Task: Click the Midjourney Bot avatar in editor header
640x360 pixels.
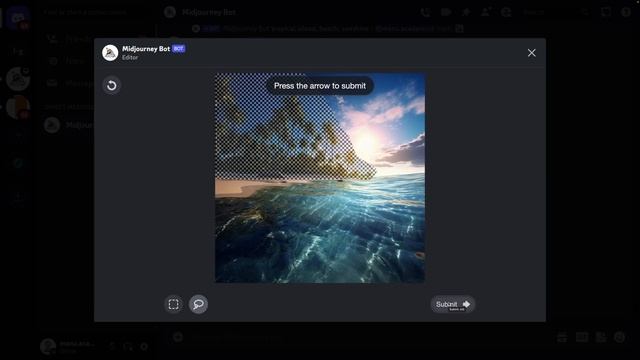Action: (110, 53)
